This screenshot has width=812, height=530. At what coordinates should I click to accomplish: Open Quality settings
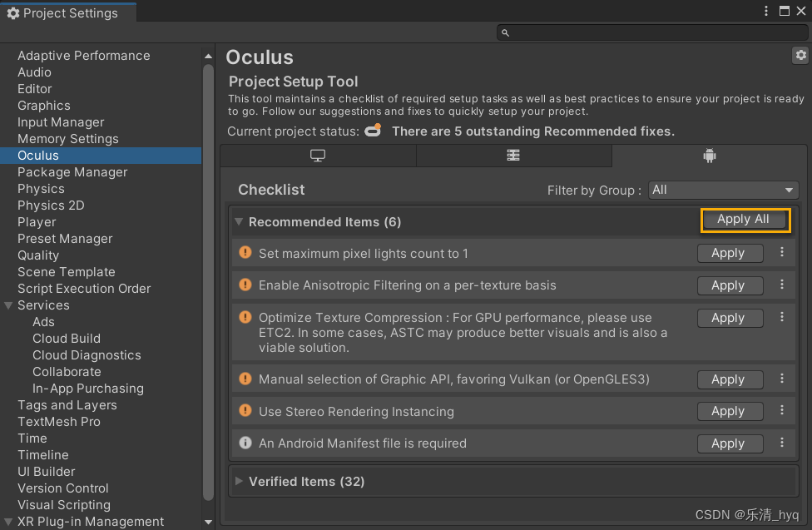click(38, 255)
